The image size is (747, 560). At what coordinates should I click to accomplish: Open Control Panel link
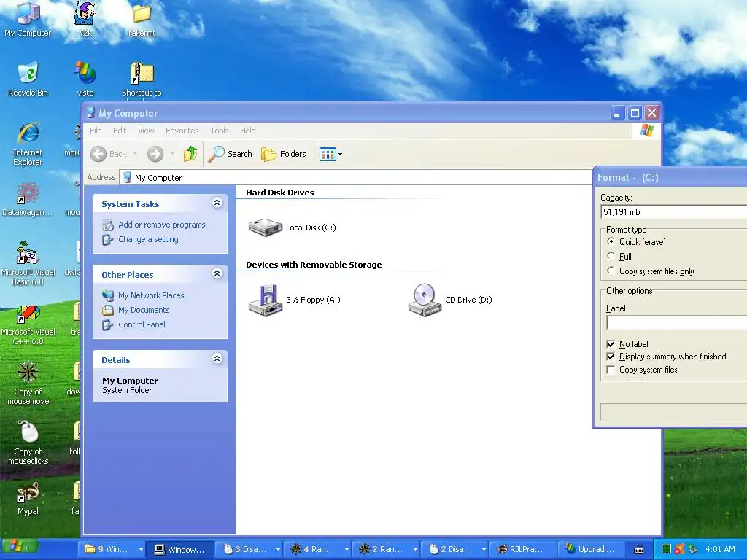[142, 324]
